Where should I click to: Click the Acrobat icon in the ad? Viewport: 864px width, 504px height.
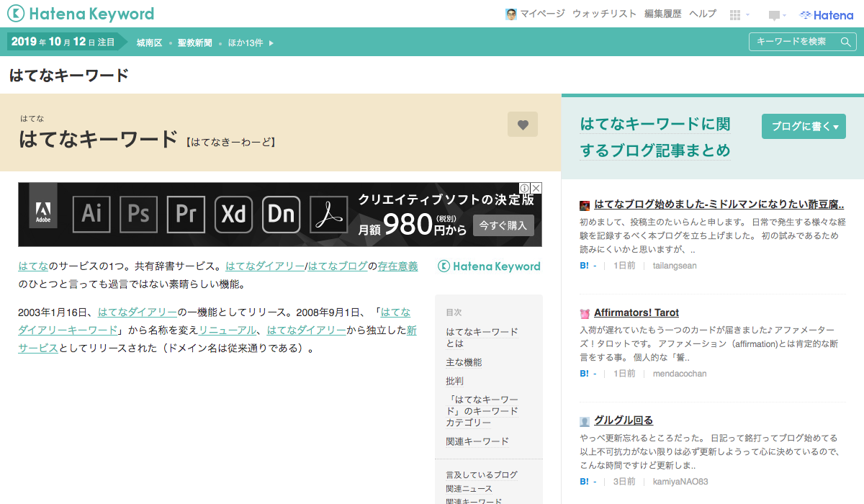pos(328,214)
